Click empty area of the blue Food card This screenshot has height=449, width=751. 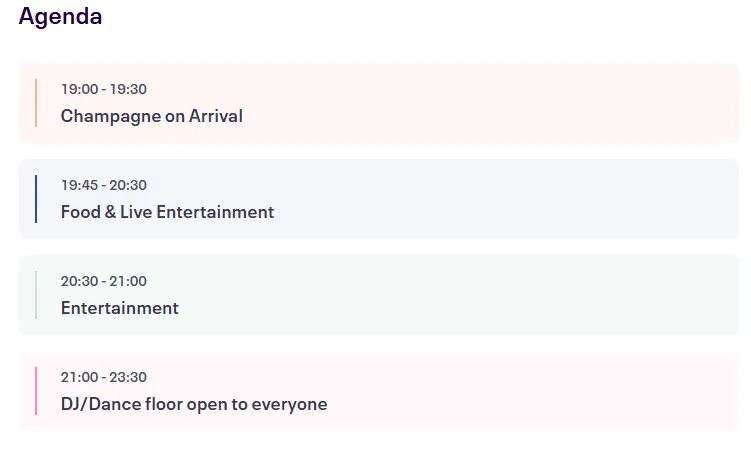(500, 199)
